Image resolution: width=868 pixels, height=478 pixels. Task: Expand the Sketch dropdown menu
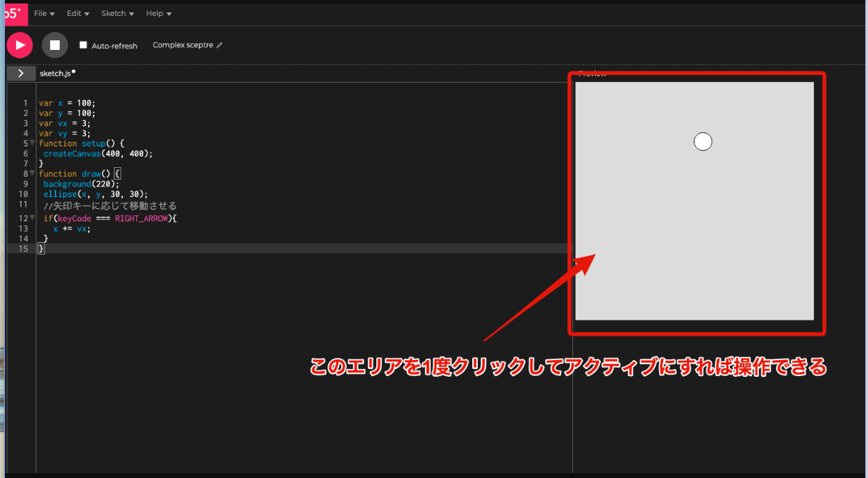(x=117, y=13)
